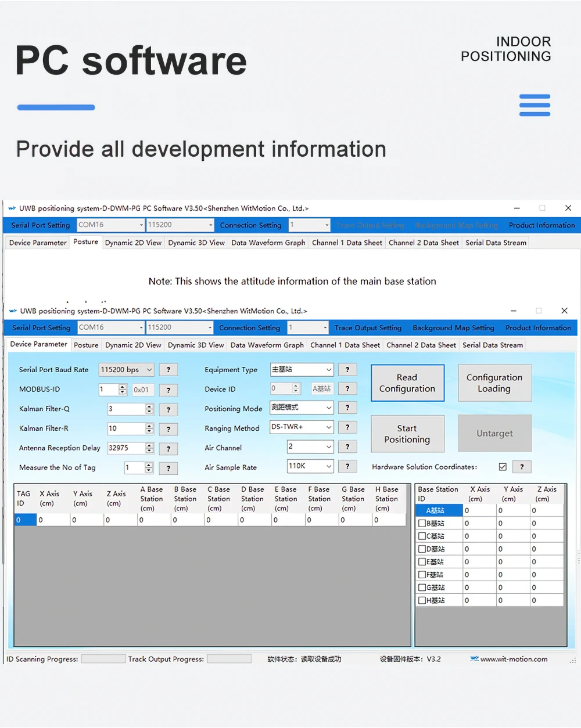Open Trace Output Setting menu in front window
Screen dimensions: 581x728
[368, 328]
